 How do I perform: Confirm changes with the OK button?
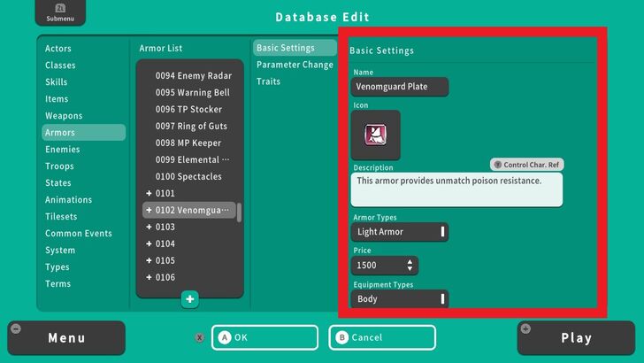(264, 337)
